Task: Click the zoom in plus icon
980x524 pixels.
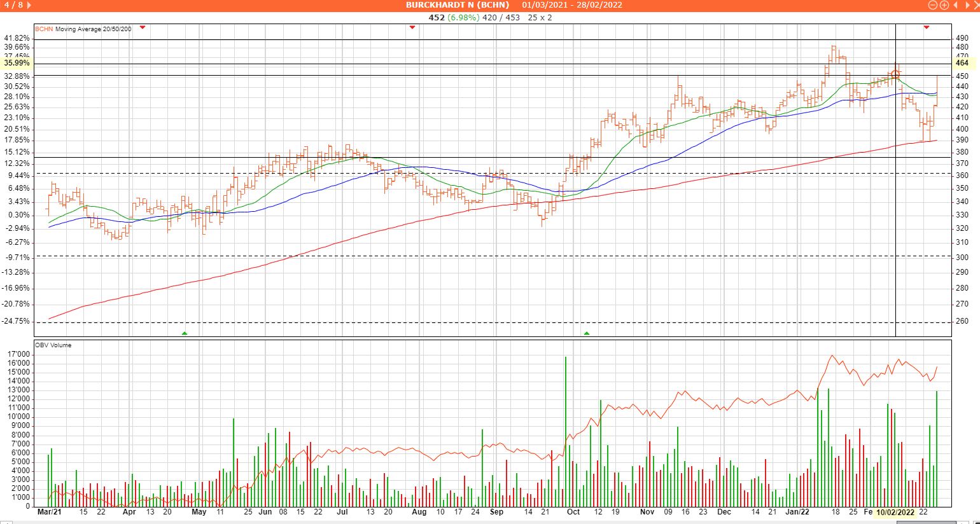Action: coord(944,5)
